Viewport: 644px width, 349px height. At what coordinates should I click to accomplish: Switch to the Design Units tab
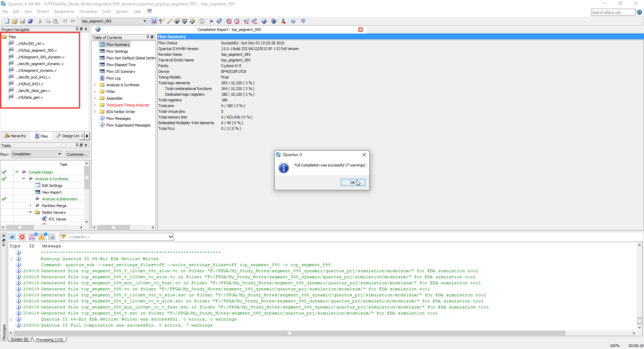tap(68, 136)
